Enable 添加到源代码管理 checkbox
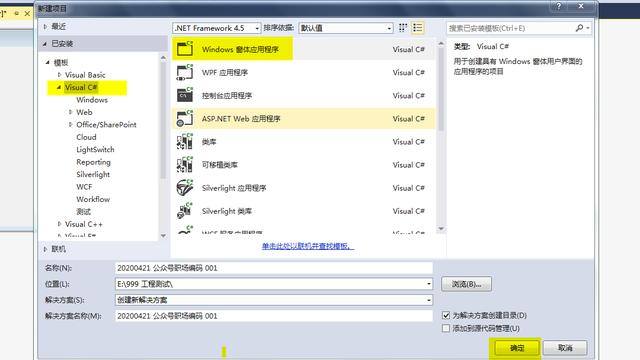Viewport: 640px width, 360px height. pos(446,328)
